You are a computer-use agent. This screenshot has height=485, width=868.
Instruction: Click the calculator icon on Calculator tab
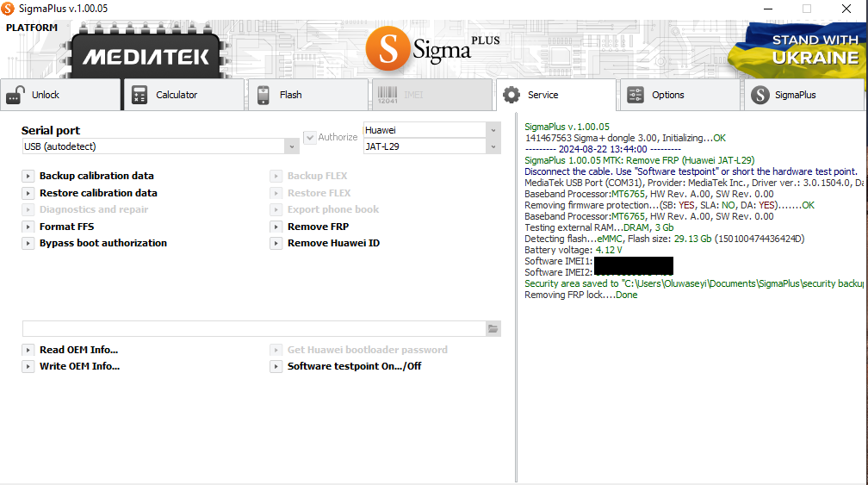(139, 96)
